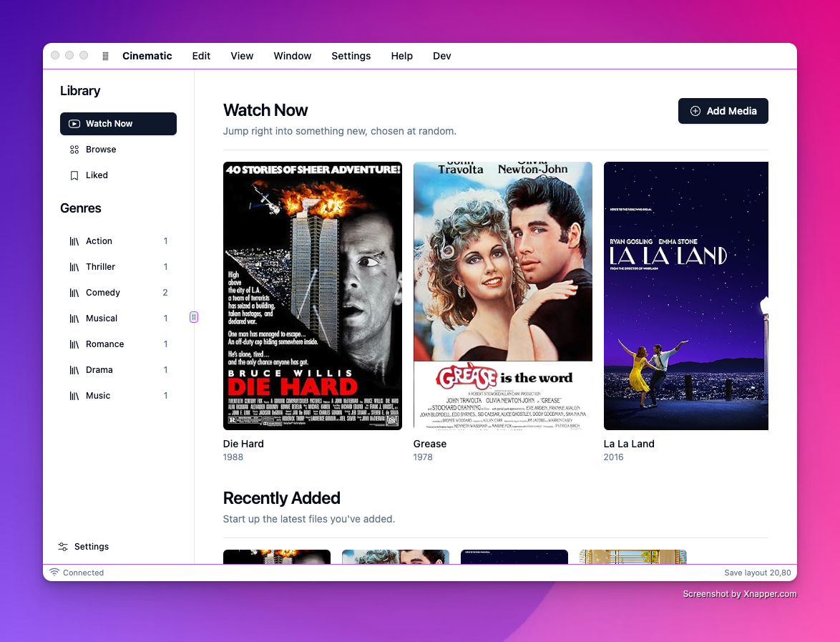This screenshot has height=642, width=840.
Task: Go to the Browse section
Action: click(x=118, y=150)
